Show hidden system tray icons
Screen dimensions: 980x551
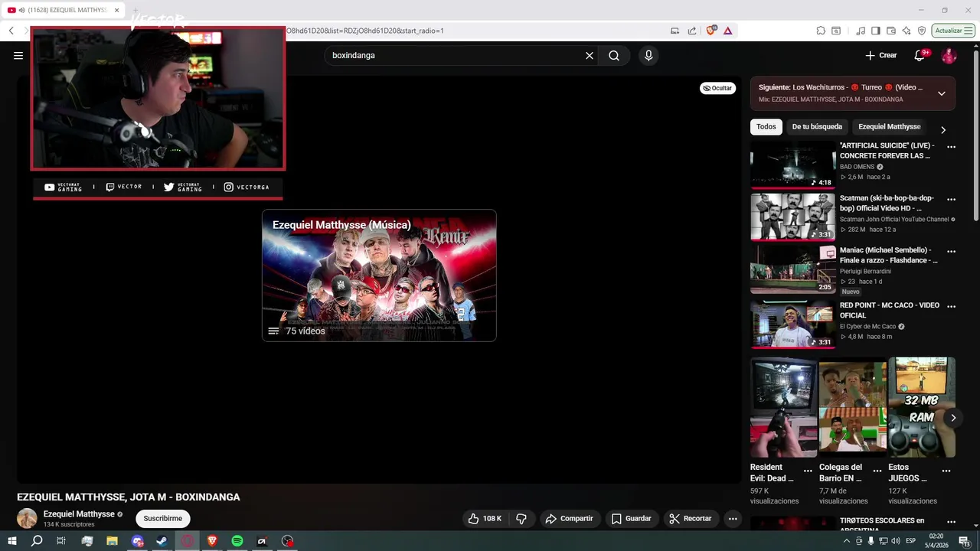click(x=846, y=541)
